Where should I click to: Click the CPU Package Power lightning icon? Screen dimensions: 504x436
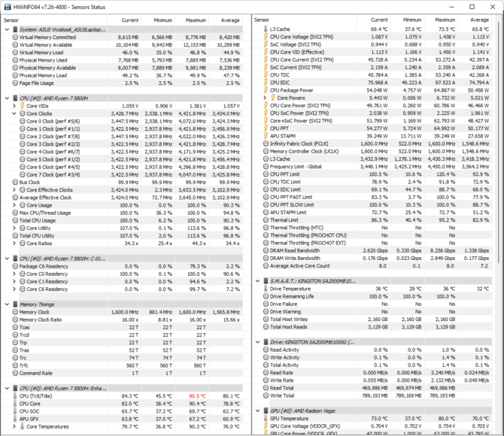coord(266,90)
